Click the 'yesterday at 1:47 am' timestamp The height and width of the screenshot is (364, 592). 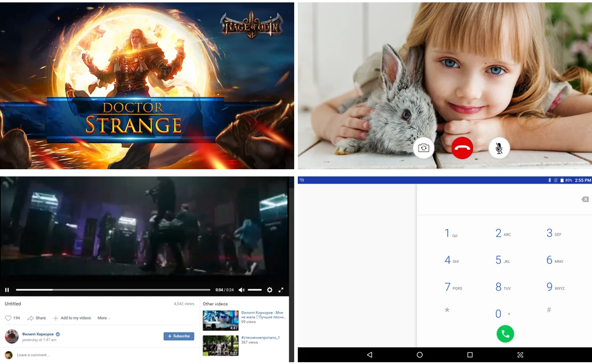pos(39,340)
